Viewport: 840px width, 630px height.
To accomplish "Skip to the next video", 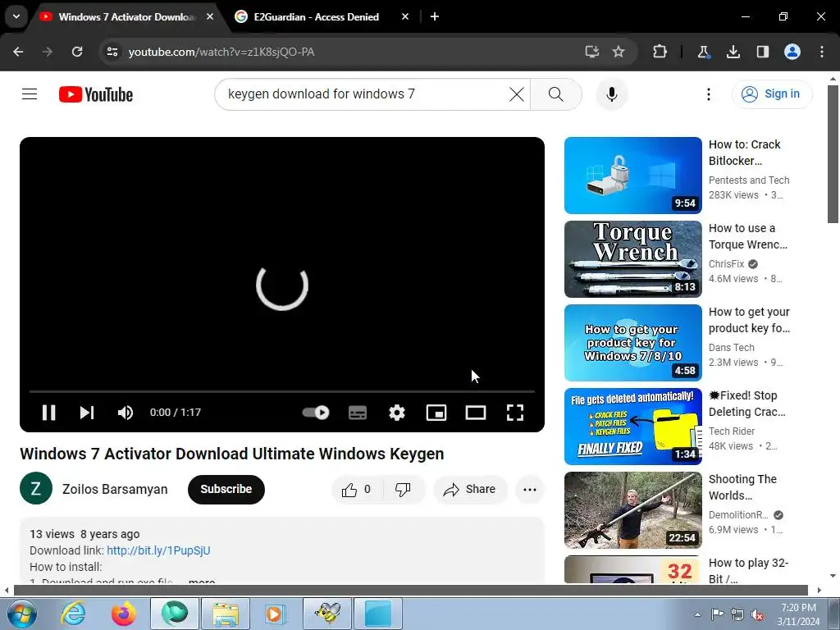I will coord(87,413).
